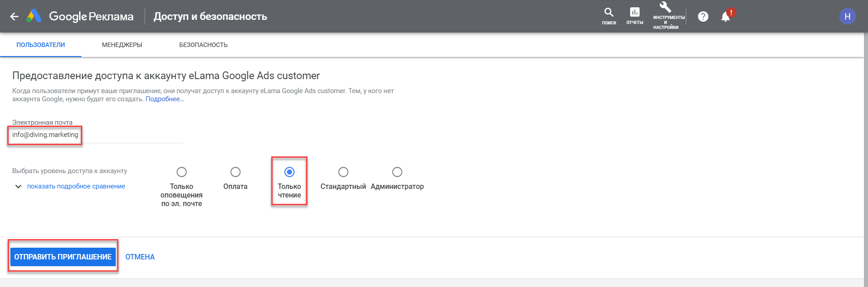Click the ОТМЕНА button
This screenshot has width=868, height=287.
(x=140, y=257)
